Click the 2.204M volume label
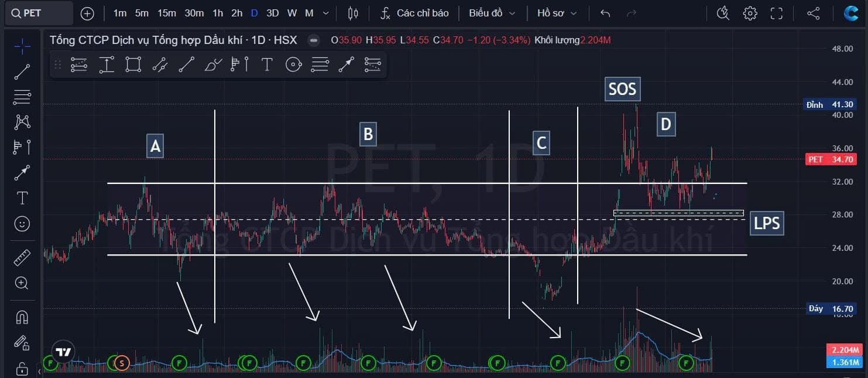The height and width of the screenshot is (378, 868). point(845,350)
